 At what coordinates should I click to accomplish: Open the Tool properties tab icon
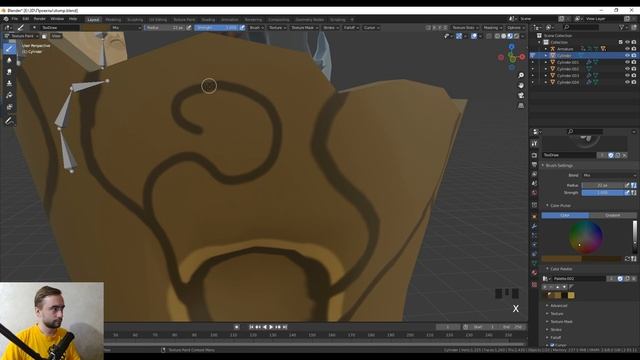pos(534,144)
